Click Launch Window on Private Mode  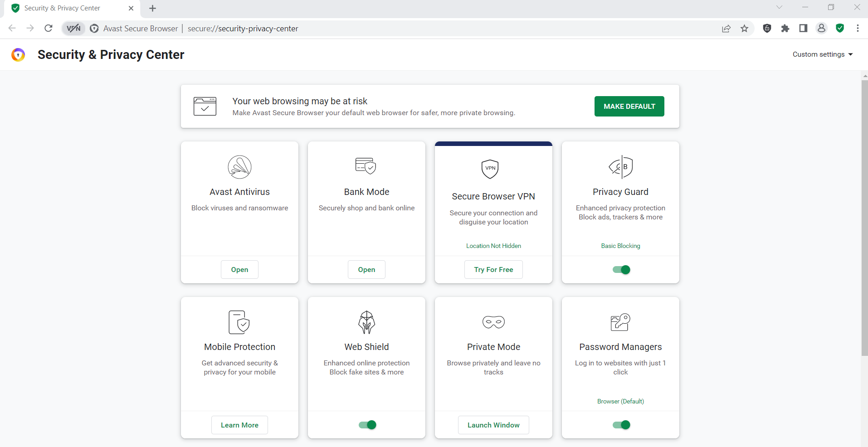click(x=493, y=425)
